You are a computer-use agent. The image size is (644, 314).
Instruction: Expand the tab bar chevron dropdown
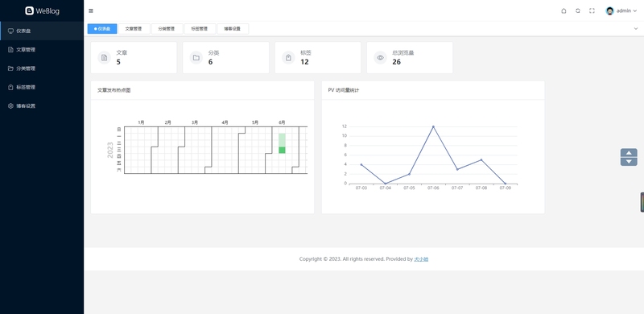pos(636,28)
